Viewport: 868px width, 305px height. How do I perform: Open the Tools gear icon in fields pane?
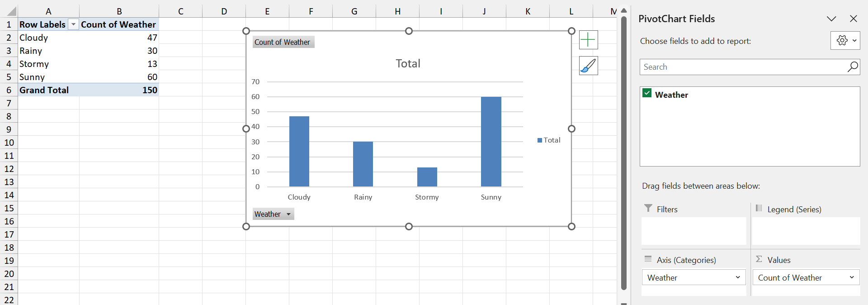(x=844, y=41)
